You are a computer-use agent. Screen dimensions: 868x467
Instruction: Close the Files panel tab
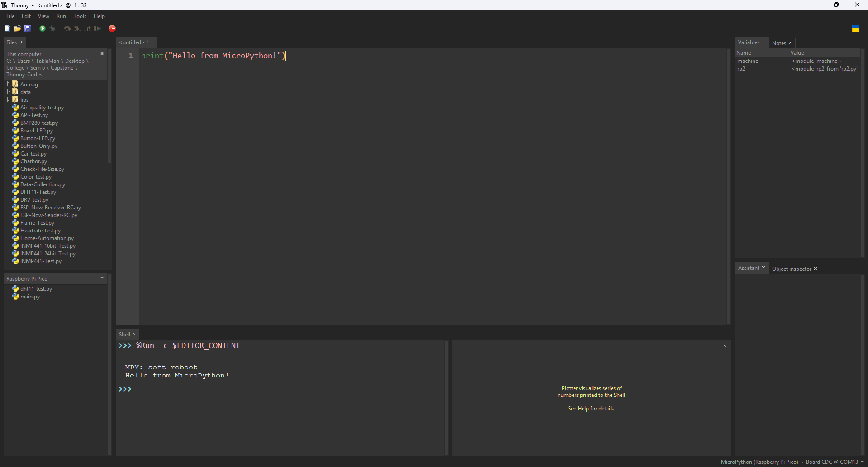(x=21, y=42)
